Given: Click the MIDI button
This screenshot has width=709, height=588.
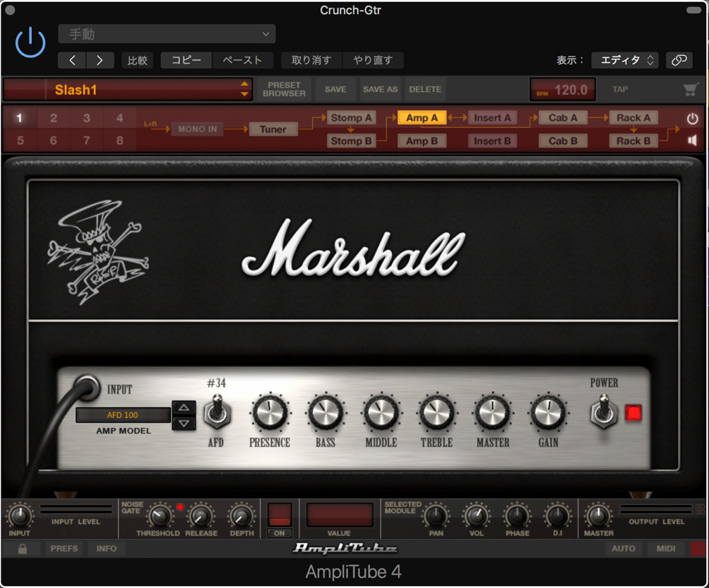Looking at the screenshot, I should (x=666, y=548).
